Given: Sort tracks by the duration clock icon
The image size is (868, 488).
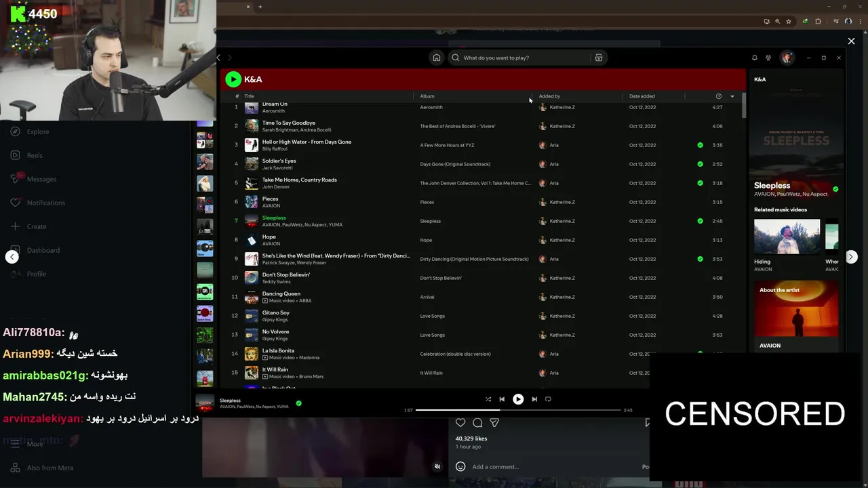Looking at the screenshot, I should click(x=719, y=96).
